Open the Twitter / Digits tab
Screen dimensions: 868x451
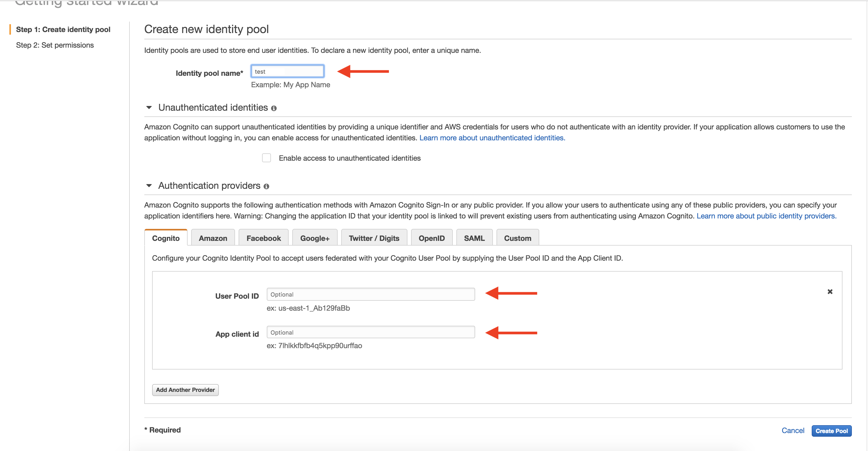pos(374,238)
